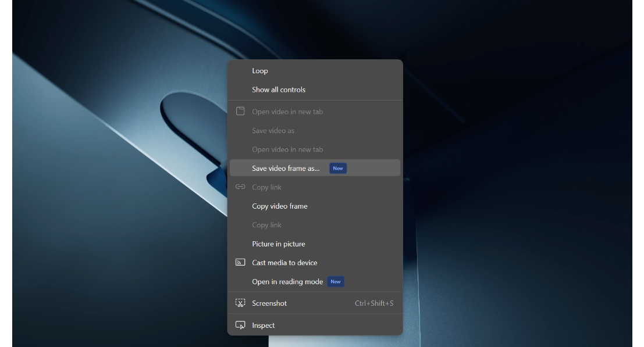This screenshot has height=347, width=644.
Task: Click New badge beside Open in reading mode
Action: (336, 281)
